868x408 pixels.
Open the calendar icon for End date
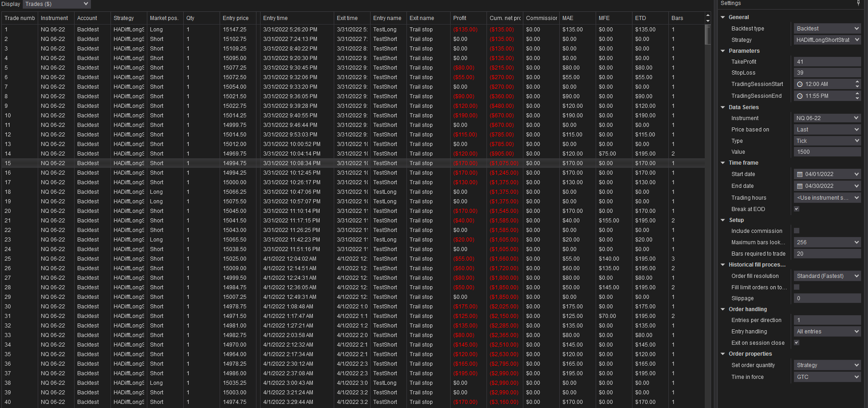[800, 186]
